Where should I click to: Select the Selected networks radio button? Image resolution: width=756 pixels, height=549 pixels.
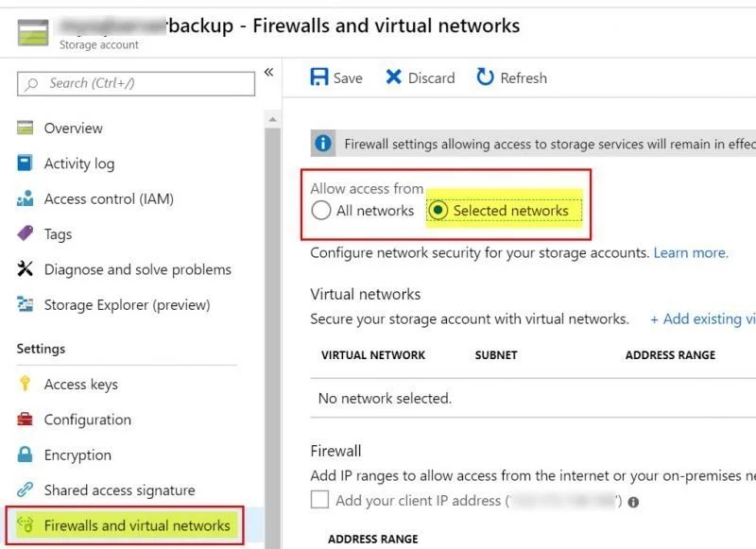pyautogui.click(x=438, y=210)
